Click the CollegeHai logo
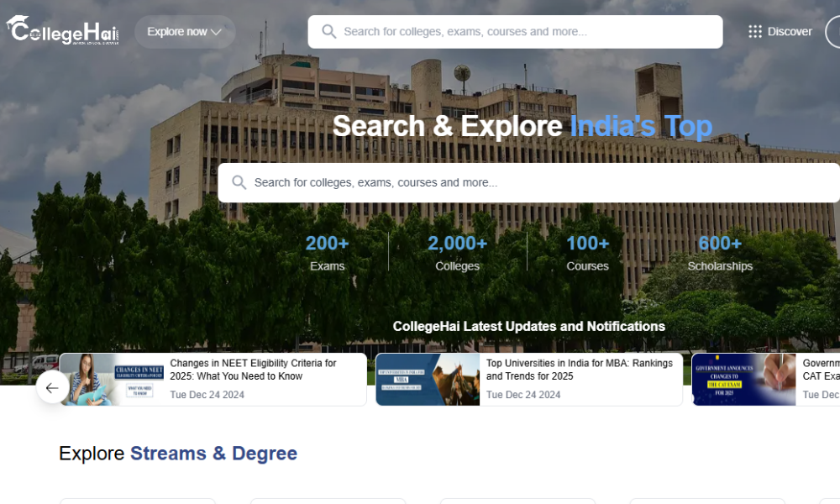This screenshot has height=504, width=840. (x=63, y=30)
